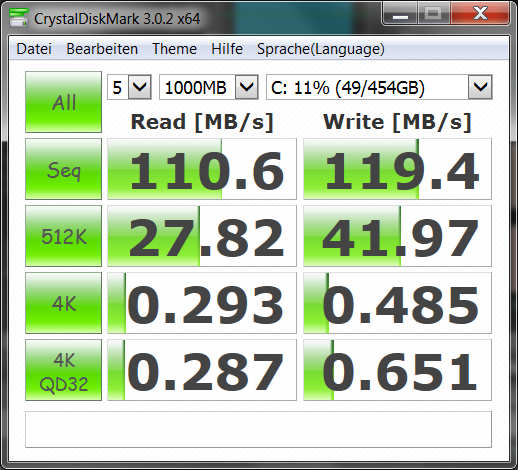Screen dimensions: 518x470
Task: Click the 4K QD32 write result 0.651
Action: [397, 370]
